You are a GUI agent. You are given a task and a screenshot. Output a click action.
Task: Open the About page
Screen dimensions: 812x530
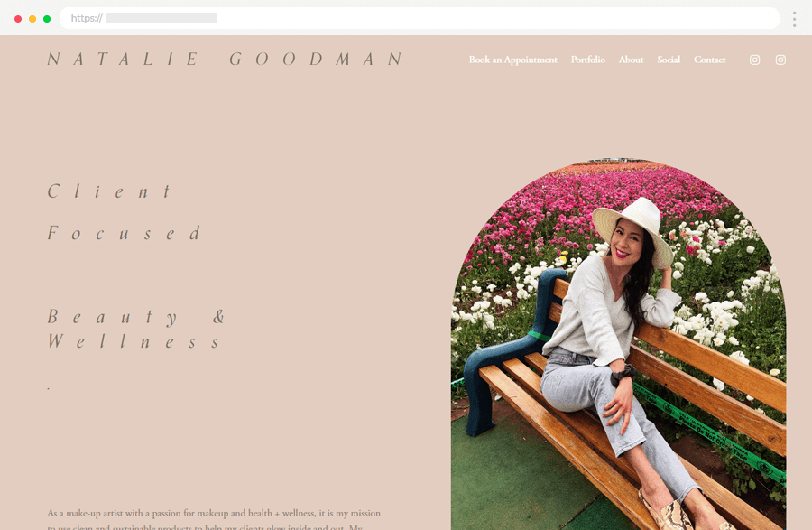tap(632, 60)
